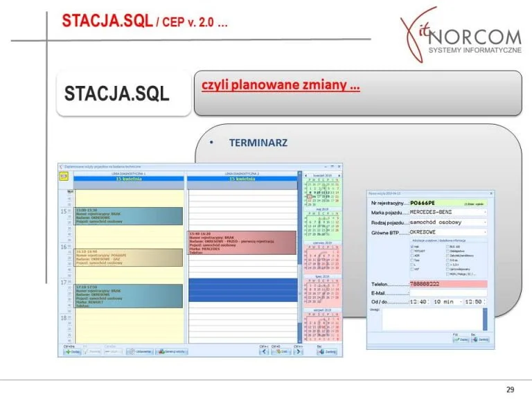This screenshot has height=399, width=532.
Task: Click the Zamknij button in visit dialog
Action: point(480,339)
